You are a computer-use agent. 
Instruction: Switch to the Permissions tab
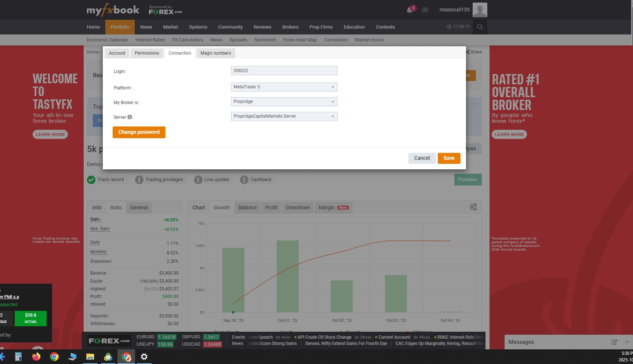pyautogui.click(x=147, y=53)
